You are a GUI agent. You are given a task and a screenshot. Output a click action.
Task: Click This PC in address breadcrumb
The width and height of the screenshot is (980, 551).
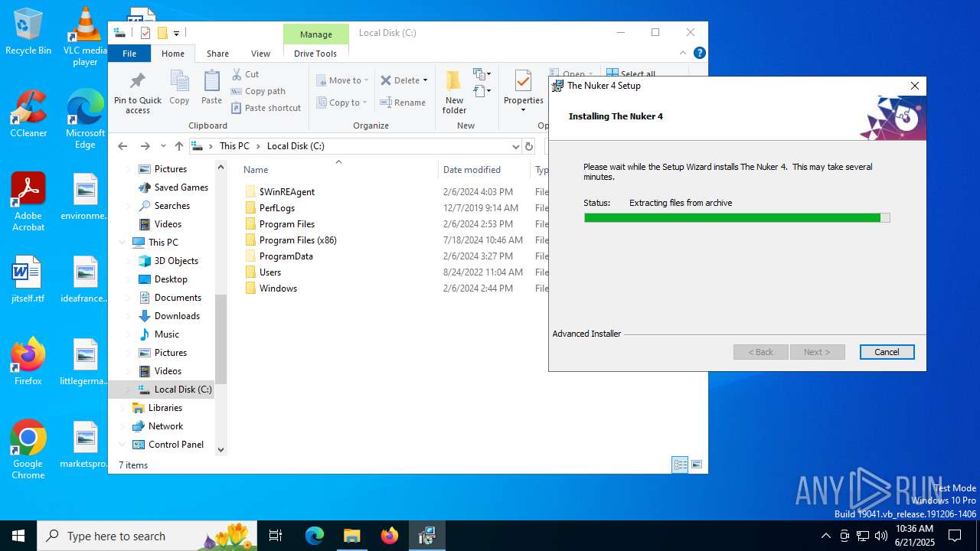234,146
